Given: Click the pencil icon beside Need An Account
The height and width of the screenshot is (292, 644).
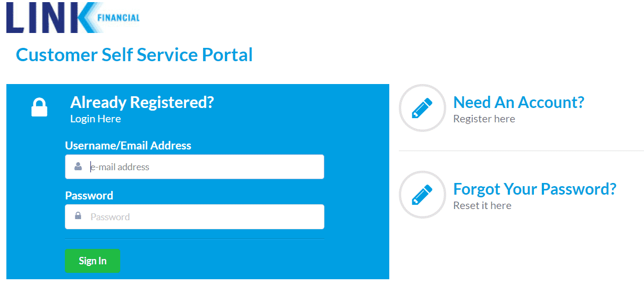Looking at the screenshot, I should click(x=422, y=108).
